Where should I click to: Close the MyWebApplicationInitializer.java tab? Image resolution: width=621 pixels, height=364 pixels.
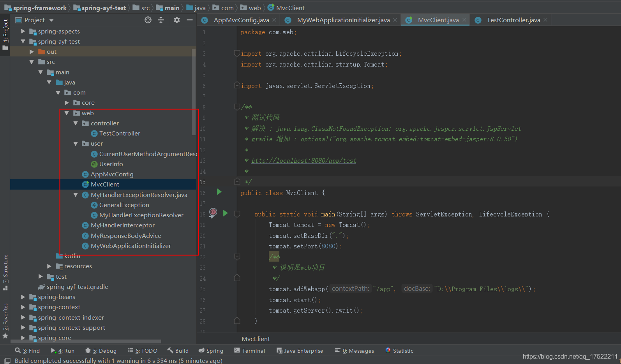pos(395,20)
